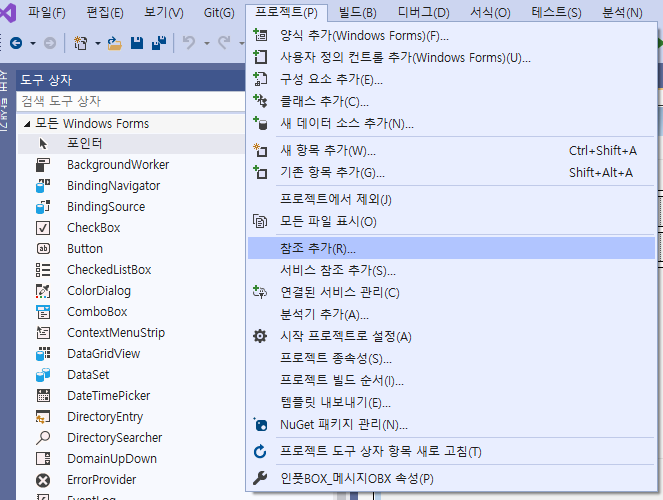Select DataGridView in the toolbox
Image resolution: width=663 pixels, height=500 pixels.
pos(131,354)
